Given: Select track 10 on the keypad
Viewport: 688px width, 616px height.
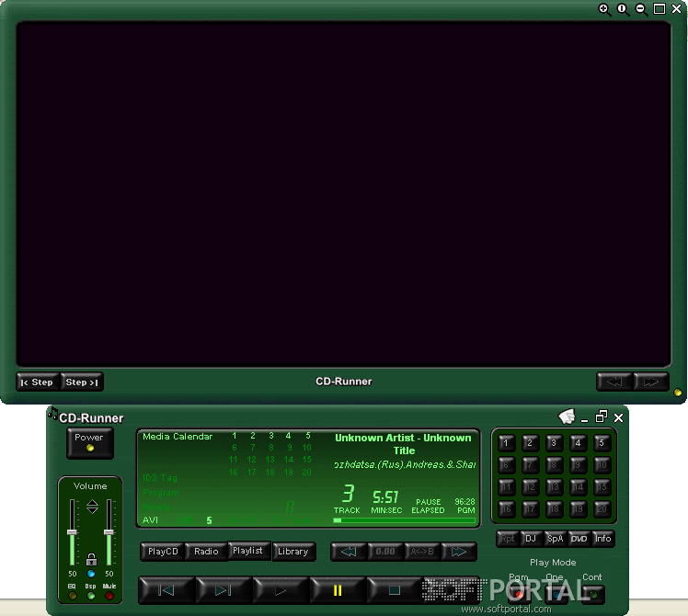Looking at the screenshot, I should coord(602,465).
